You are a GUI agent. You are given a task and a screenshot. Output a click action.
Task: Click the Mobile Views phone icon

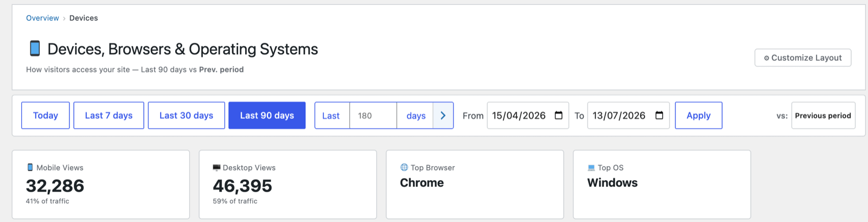point(30,168)
